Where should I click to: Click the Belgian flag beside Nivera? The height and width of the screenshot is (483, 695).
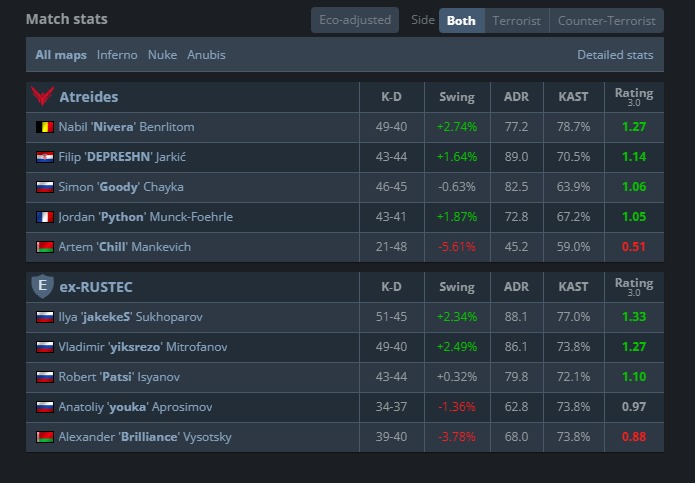[45, 127]
